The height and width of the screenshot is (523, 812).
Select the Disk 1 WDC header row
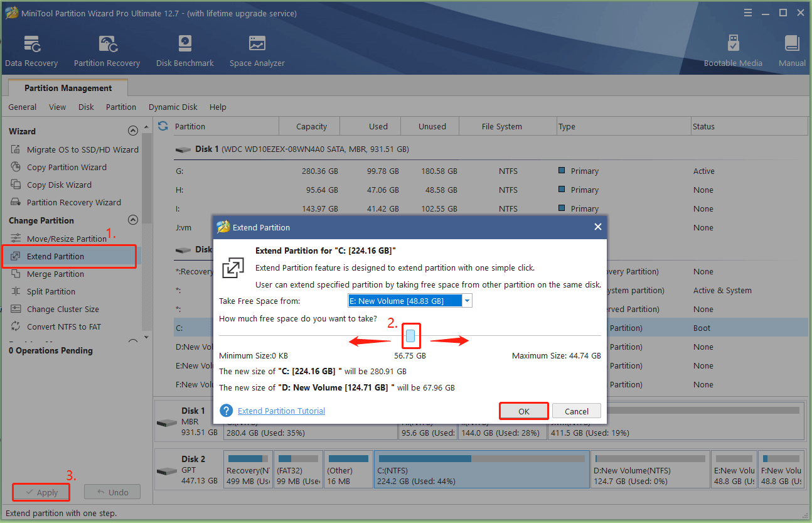pos(491,149)
